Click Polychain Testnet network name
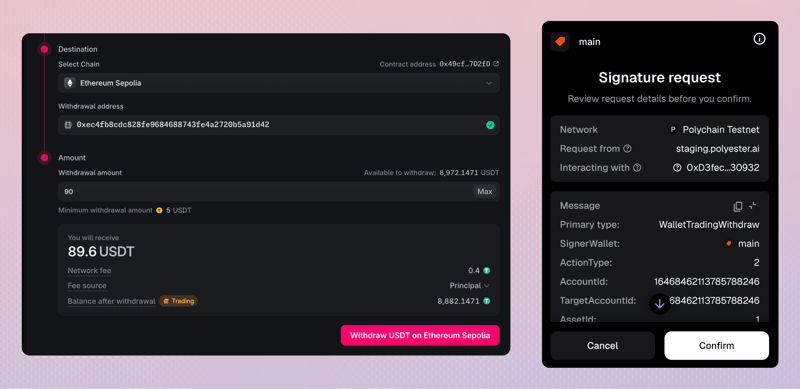 [721, 130]
